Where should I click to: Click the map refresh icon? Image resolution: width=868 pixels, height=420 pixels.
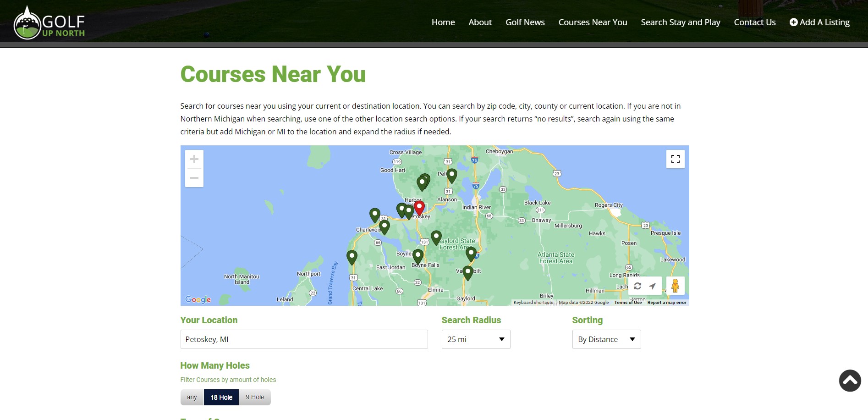tap(637, 286)
